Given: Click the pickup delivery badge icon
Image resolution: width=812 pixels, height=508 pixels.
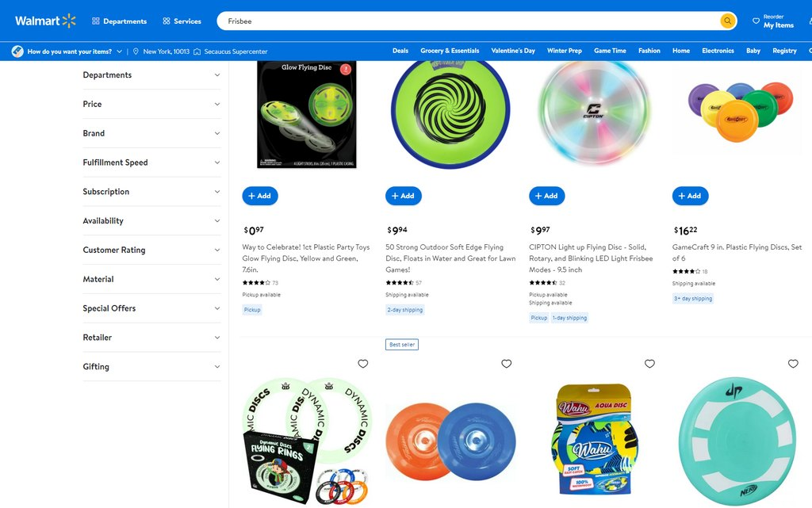Looking at the screenshot, I should (x=17, y=52).
